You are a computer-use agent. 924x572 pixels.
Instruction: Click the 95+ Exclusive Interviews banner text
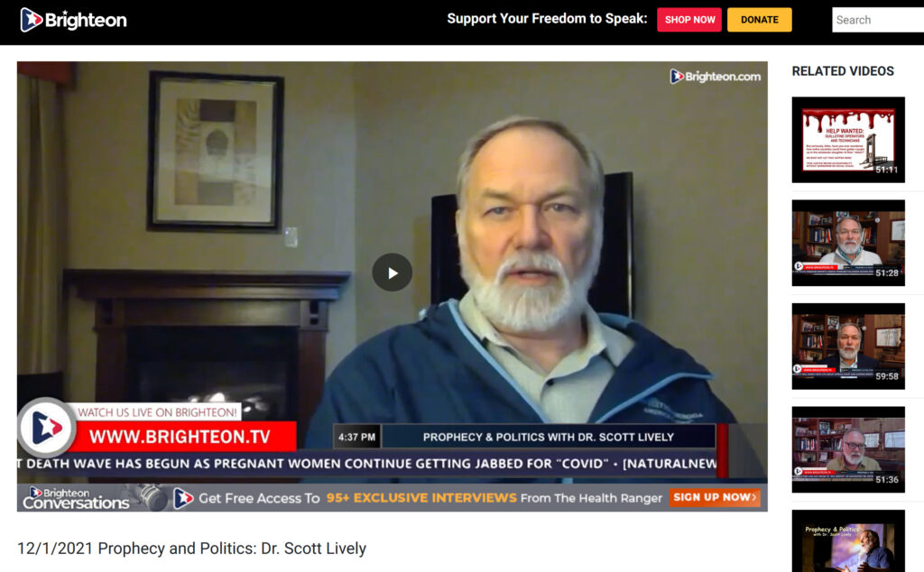421,498
